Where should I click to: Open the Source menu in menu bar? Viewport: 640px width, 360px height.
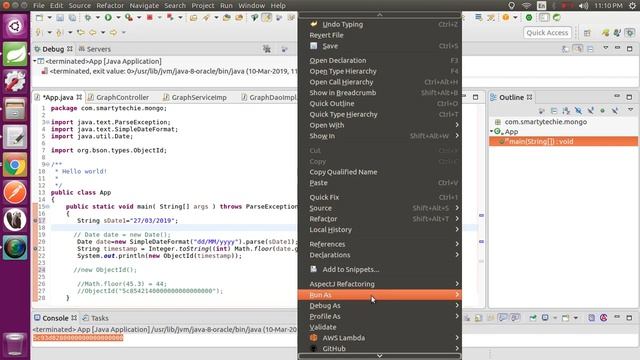[x=80, y=6]
